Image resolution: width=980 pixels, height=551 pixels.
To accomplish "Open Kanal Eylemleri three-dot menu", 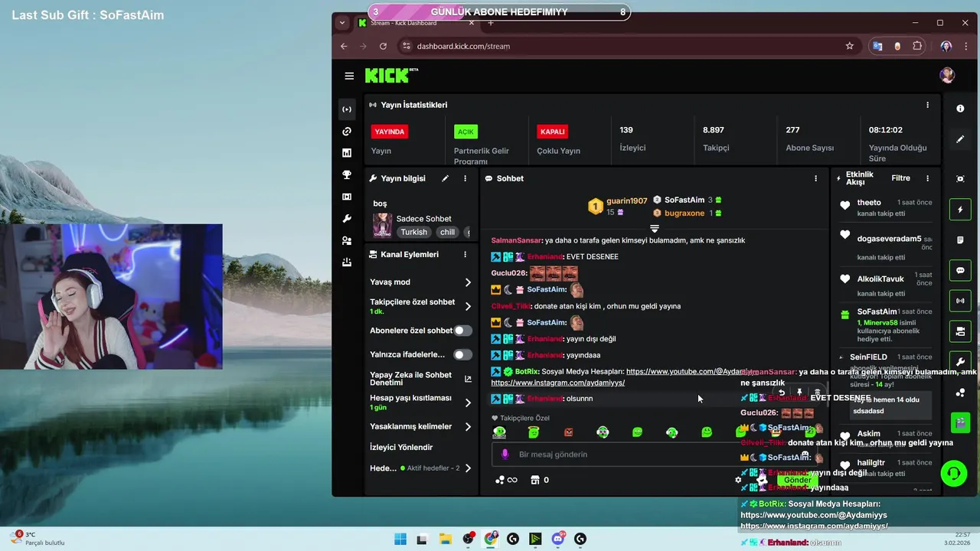I will tap(465, 254).
